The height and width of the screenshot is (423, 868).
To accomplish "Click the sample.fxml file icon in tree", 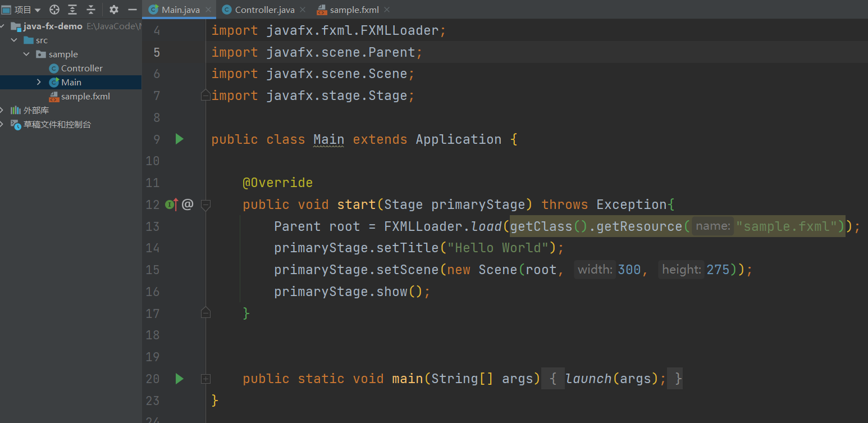I will tap(54, 96).
